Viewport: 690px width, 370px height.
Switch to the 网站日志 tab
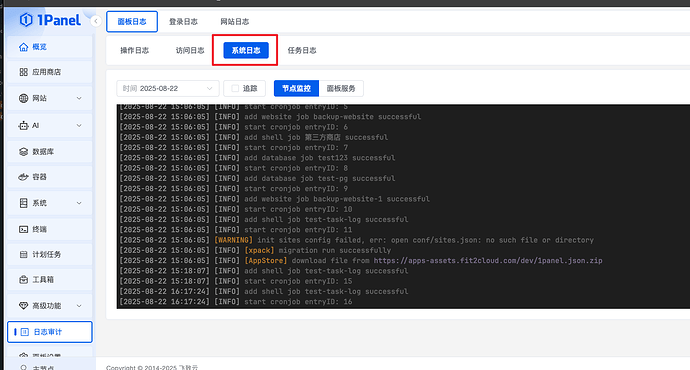coord(235,22)
